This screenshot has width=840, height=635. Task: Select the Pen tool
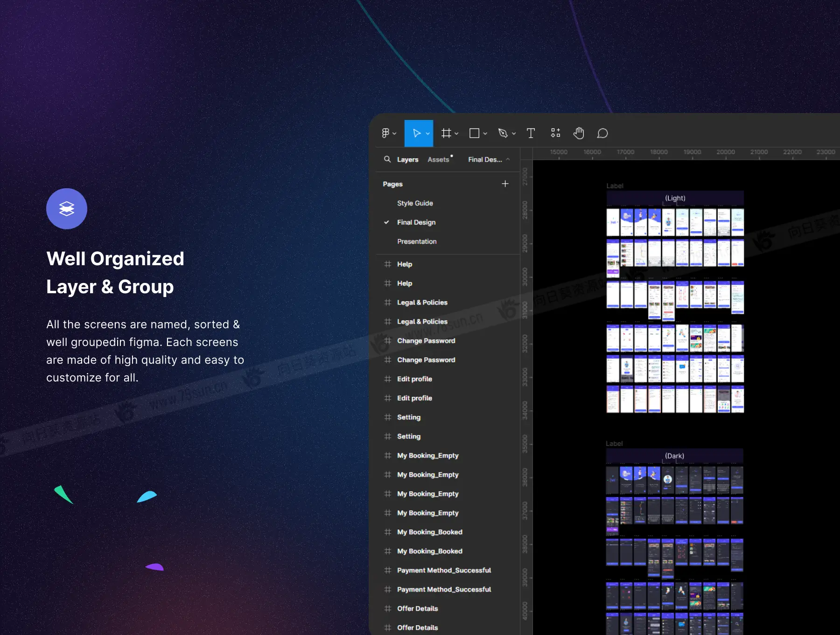pos(503,134)
